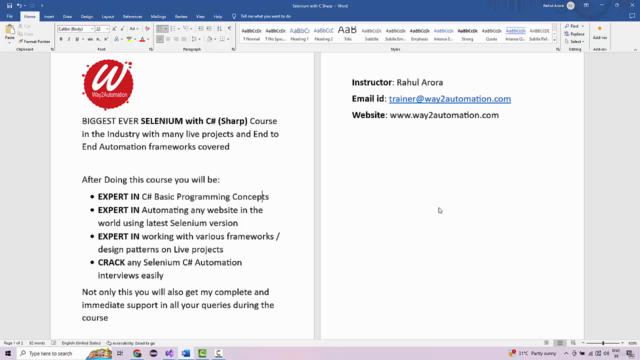Image resolution: width=640 pixels, height=360 pixels.
Task: Toggle strikethrough formatting
Action: pos(90,39)
